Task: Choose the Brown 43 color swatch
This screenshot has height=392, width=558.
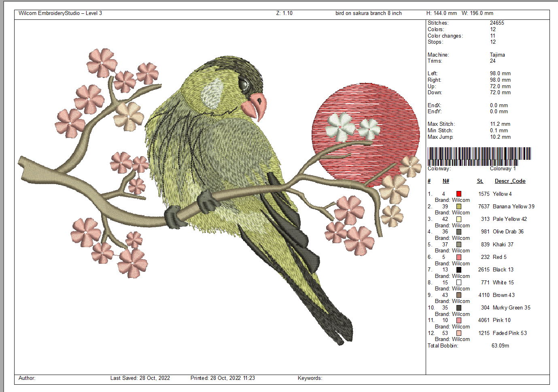Action: pos(459,295)
